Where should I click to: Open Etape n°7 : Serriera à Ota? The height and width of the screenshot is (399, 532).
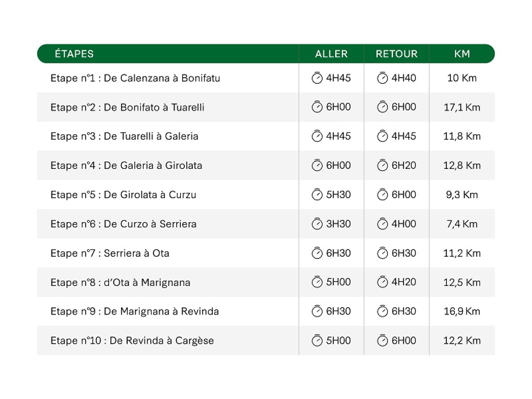(x=110, y=253)
